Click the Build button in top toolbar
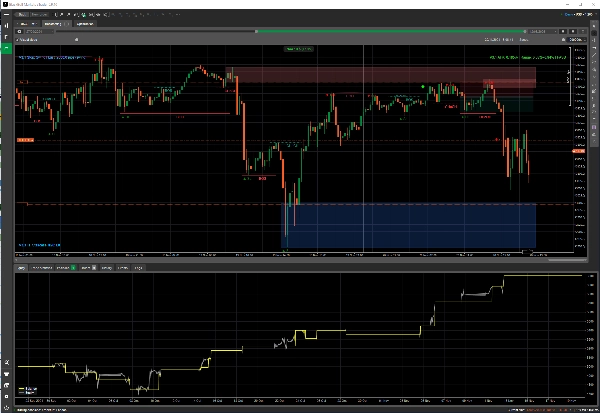This screenshot has width=600, height=413. pos(21,15)
